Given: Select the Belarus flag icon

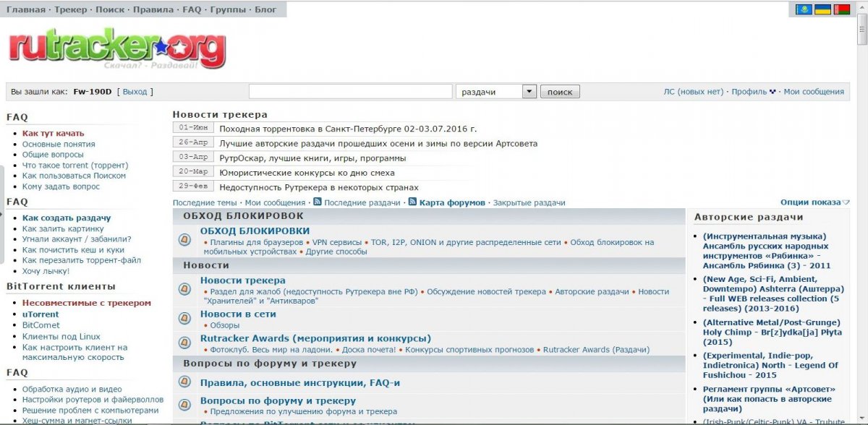Looking at the screenshot, I should click(x=841, y=9).
